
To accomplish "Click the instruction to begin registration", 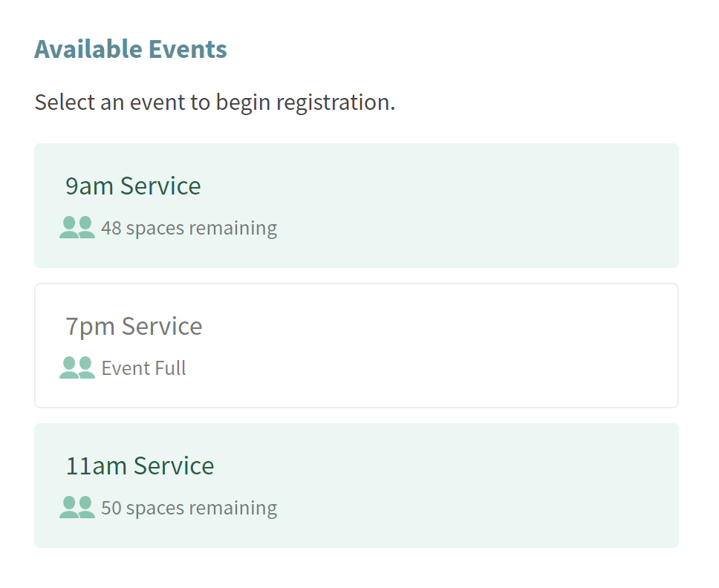I will tap(215, 102).
